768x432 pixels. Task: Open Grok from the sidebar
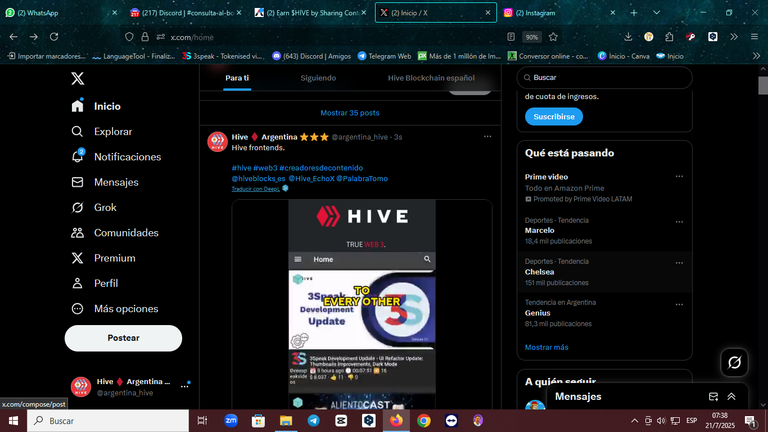pyautogui.click(x=94, y=207)
